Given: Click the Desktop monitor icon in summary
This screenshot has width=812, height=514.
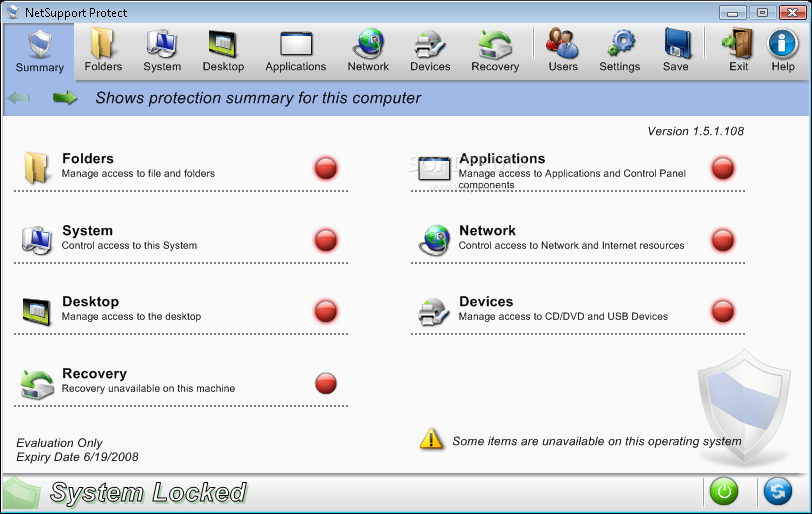Looking at the screenshot, I should click(x=37, y=311).
